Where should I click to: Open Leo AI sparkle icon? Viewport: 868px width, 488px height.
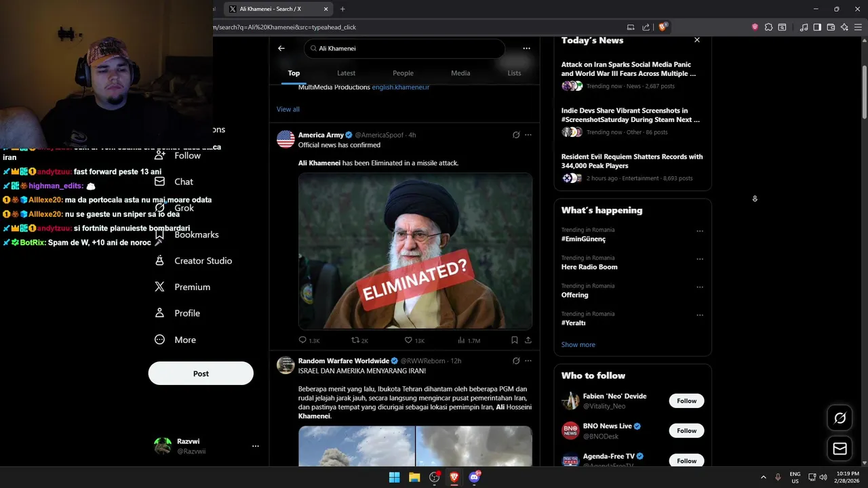tap(844, 27)
